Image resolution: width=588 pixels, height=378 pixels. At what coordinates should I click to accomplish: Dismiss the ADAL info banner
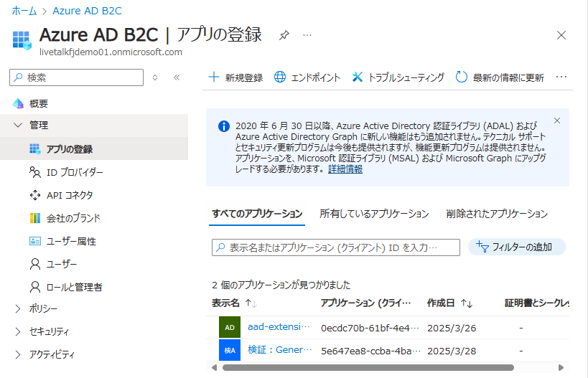pyautogui.click(x=557, y=121)
